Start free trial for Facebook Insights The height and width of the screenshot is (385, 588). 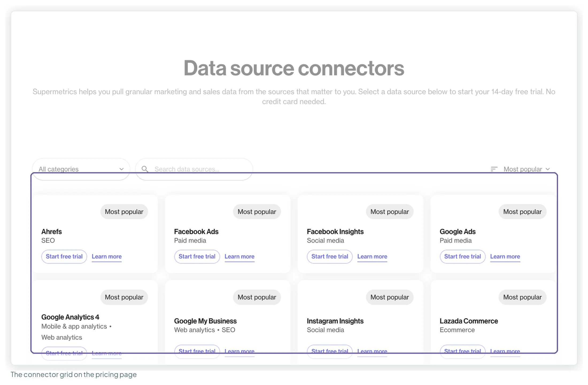[x=330, y=257]
